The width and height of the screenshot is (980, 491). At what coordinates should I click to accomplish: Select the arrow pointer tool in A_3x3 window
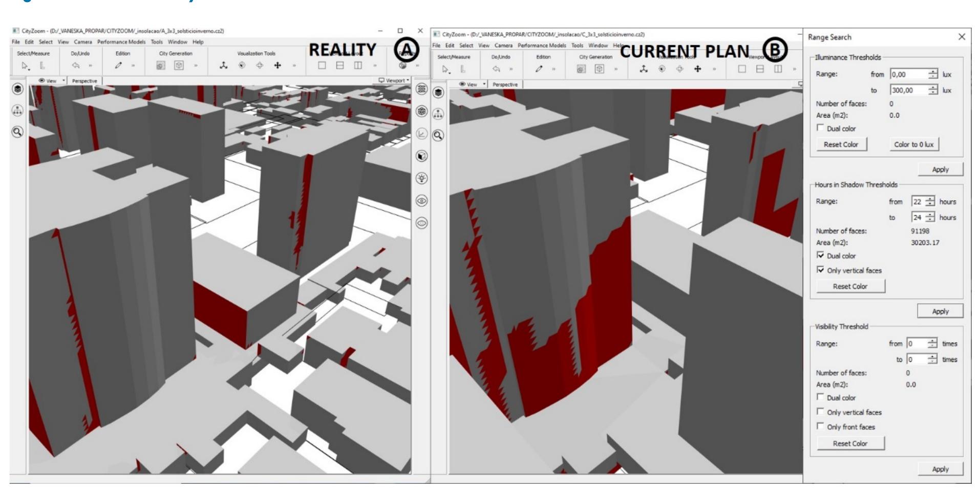tap(25, 66)
